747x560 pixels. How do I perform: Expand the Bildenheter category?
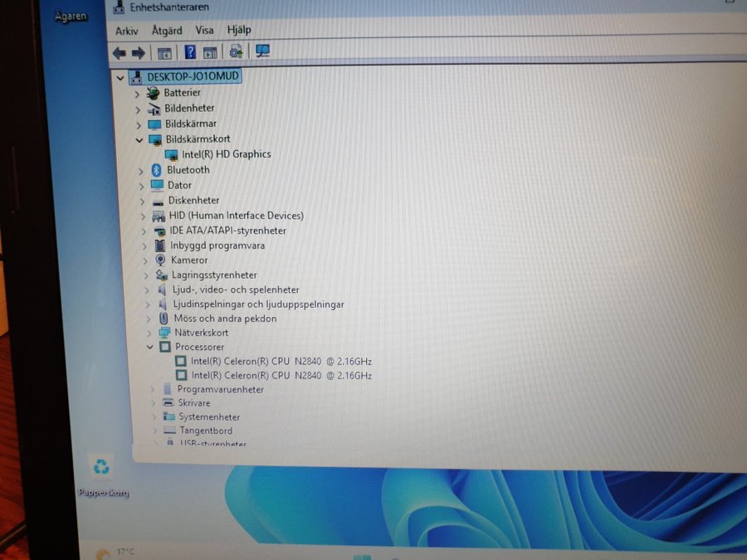click(x=138, y=110)
